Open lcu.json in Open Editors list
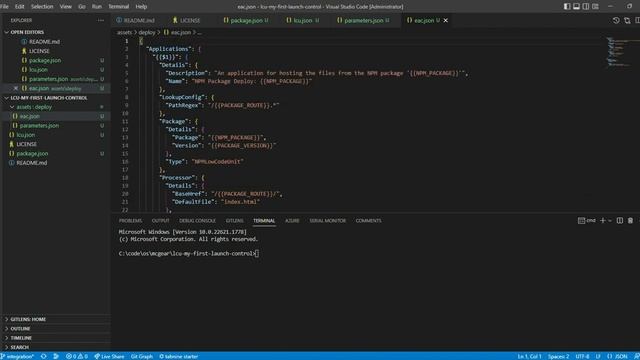This screenshot has height=360, width=640. pyautogui.click(x=56, y=69)
